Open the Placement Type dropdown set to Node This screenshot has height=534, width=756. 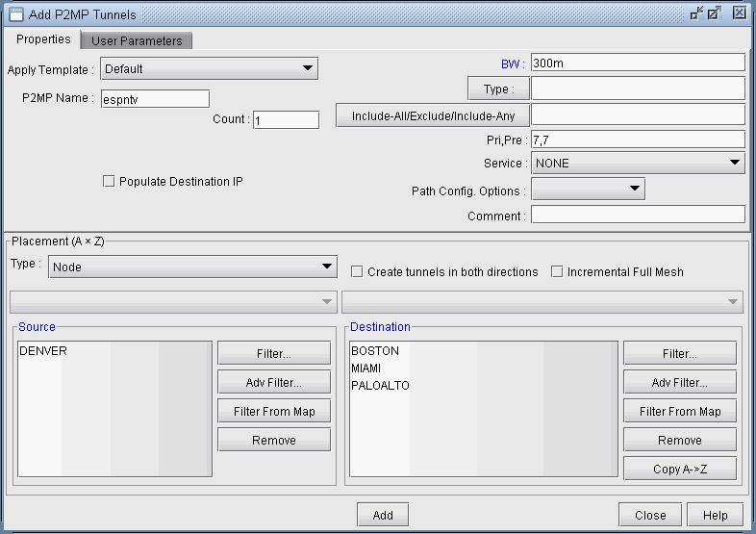192,267
